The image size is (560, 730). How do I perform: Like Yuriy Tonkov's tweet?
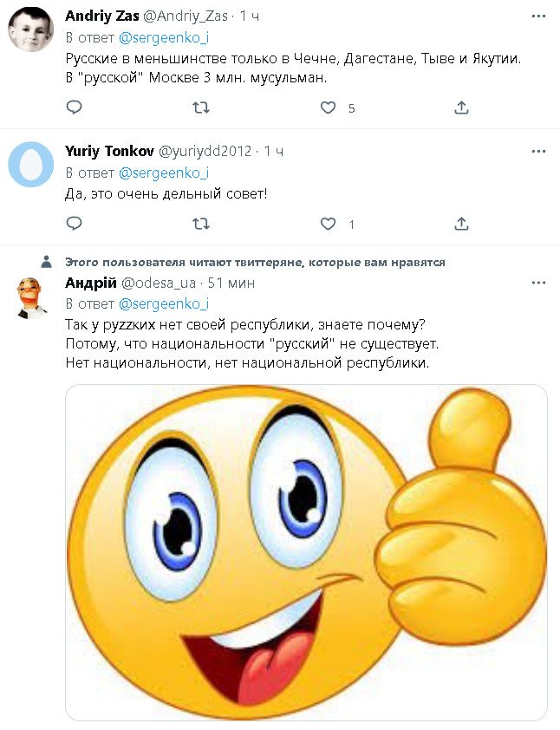[x=329, y=224]
